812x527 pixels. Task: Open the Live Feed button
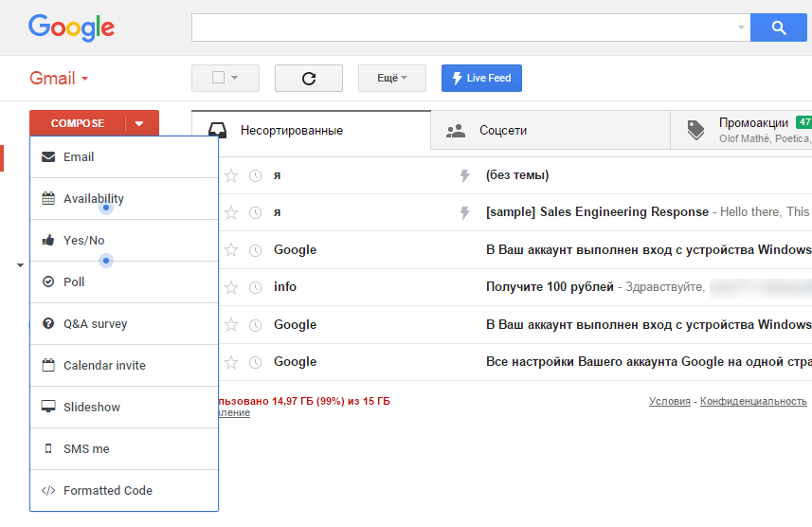point(481,79)
